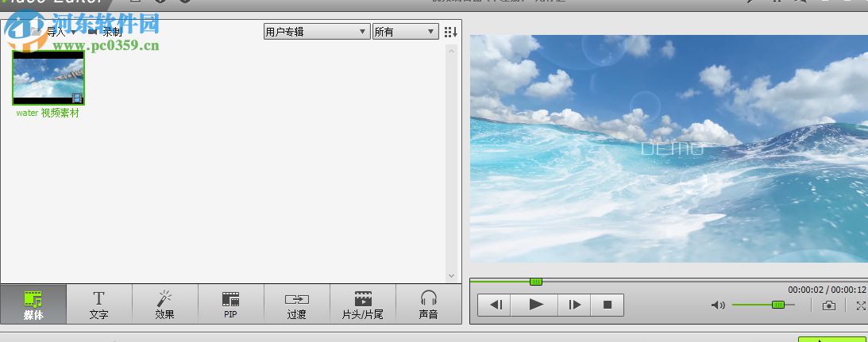Click the water 视频素材 file name

tap(48, 113)
